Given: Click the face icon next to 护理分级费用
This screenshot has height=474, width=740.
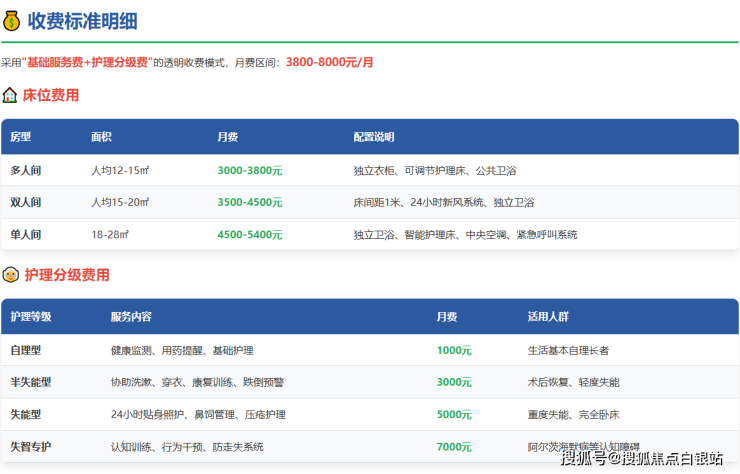Looking at the screenshot, I should pyautogui.click(x=10, y=275).
